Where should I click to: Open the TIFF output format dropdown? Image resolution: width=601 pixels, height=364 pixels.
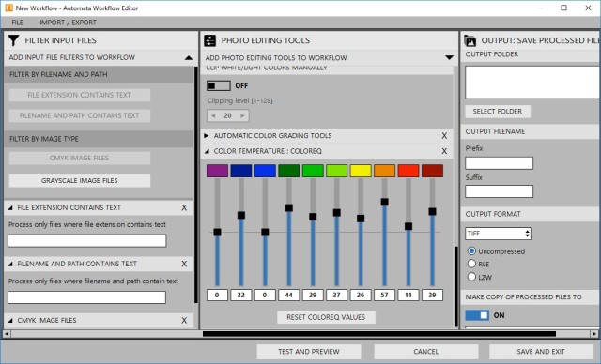[499, 234]
